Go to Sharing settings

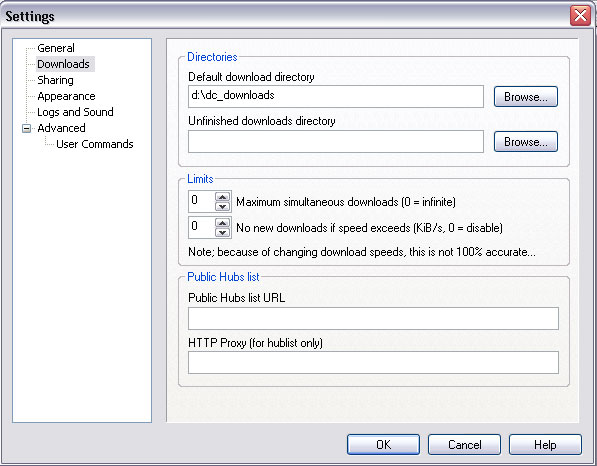click(x=55, y=80)
